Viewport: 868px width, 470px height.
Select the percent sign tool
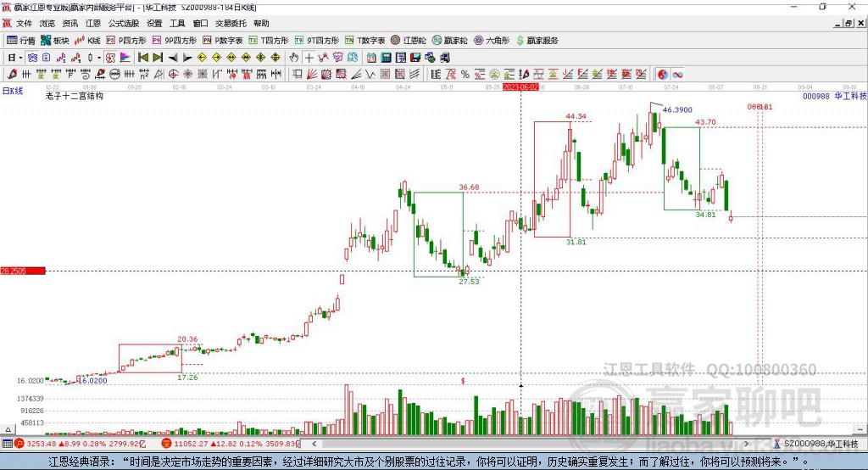point(465,75)
